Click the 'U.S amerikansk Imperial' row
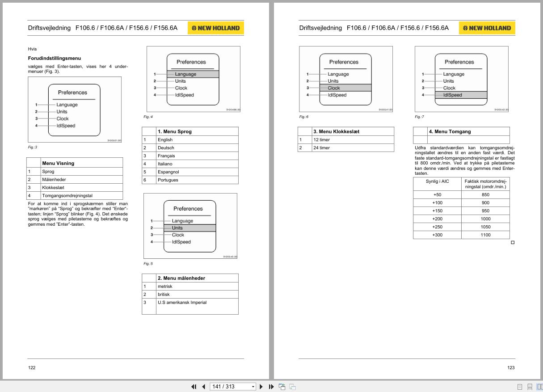Screen dimensions: 543x392 pyautogui.click(x=190, y=306)
